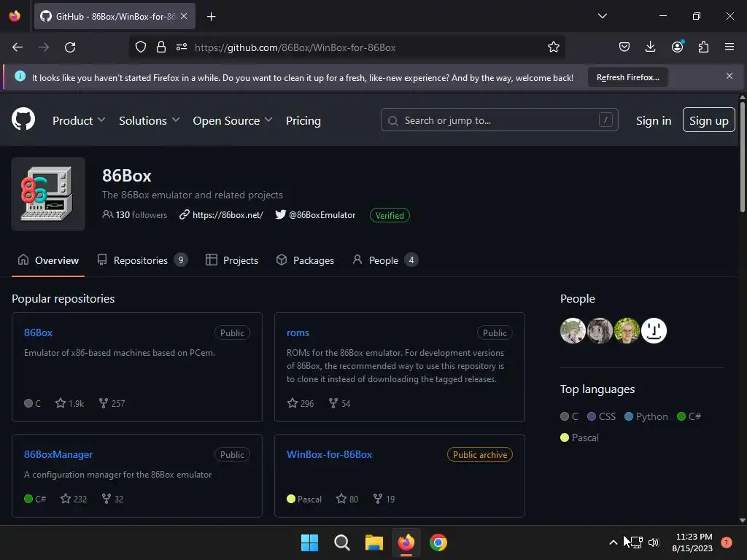Reload the page with refresh icon
Image resolution: width=747 pixels, height=560 pixels.
click(x=70, y=47)
